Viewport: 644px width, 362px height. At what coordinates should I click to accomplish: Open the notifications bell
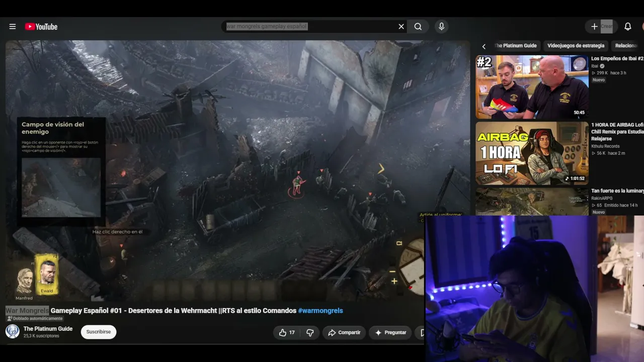point(628,27)
